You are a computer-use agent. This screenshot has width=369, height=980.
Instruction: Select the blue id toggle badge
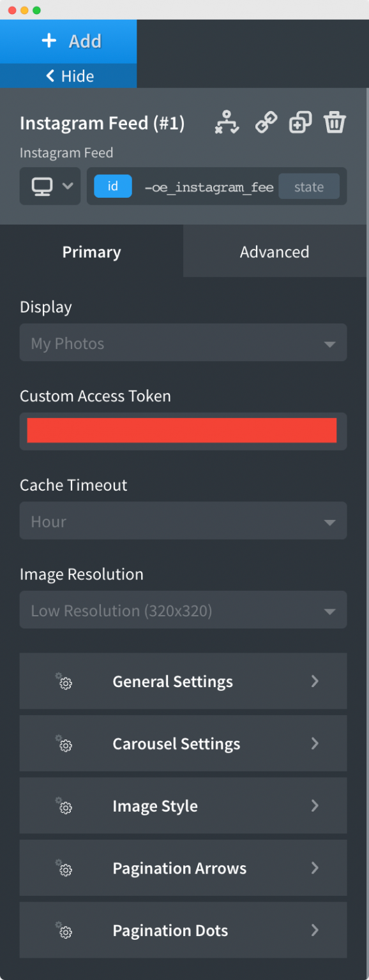pyautogui.click(x=112, y=186)
